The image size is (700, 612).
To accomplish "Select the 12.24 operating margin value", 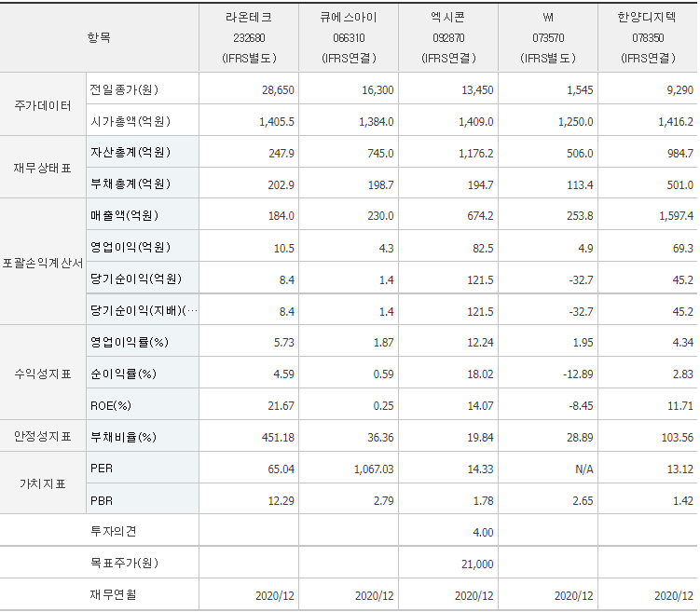I will [x=480, y=343].
